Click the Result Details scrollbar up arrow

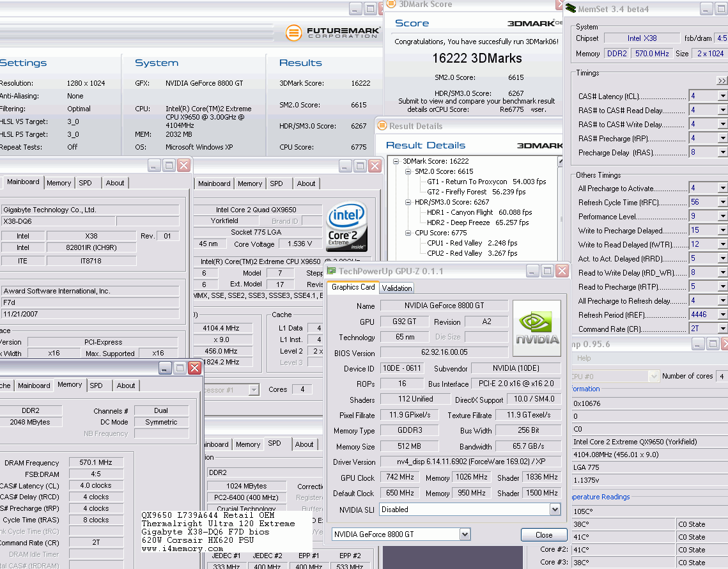tap(561, 161)
